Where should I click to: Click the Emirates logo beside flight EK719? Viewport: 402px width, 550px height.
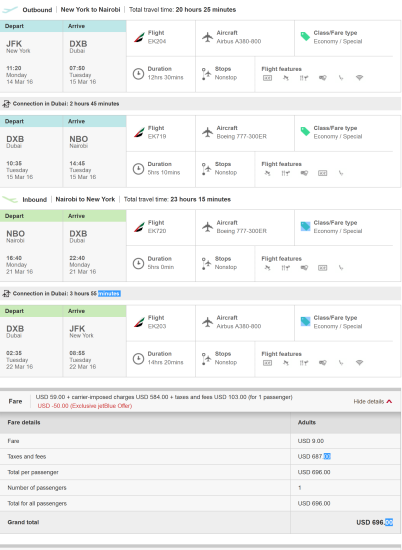(139, 132)
